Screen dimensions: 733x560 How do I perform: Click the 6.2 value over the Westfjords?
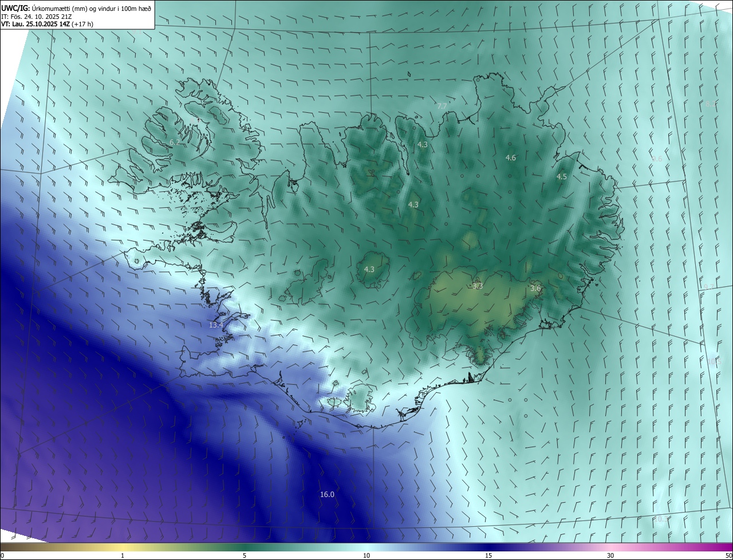pos(175,141)
